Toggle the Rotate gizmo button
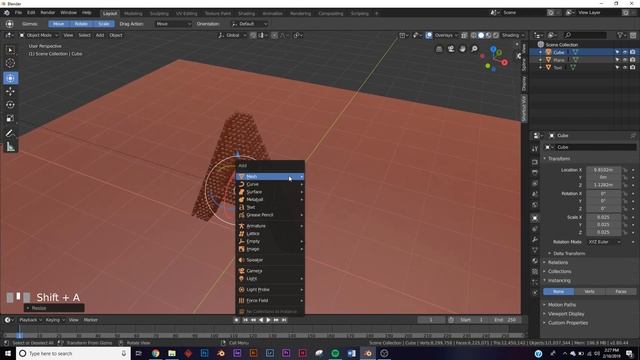Viewport: 640px width, 360px height. tap(81, 24)
